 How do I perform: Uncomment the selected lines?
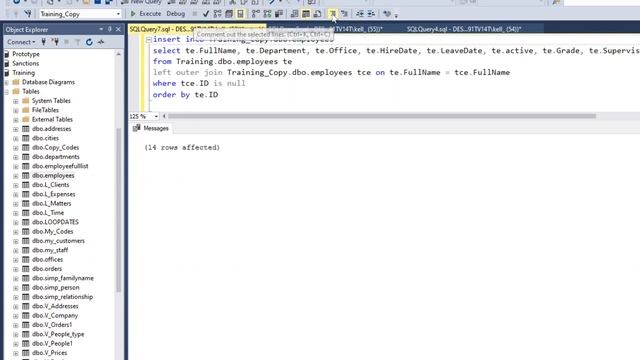click(344, 14)
